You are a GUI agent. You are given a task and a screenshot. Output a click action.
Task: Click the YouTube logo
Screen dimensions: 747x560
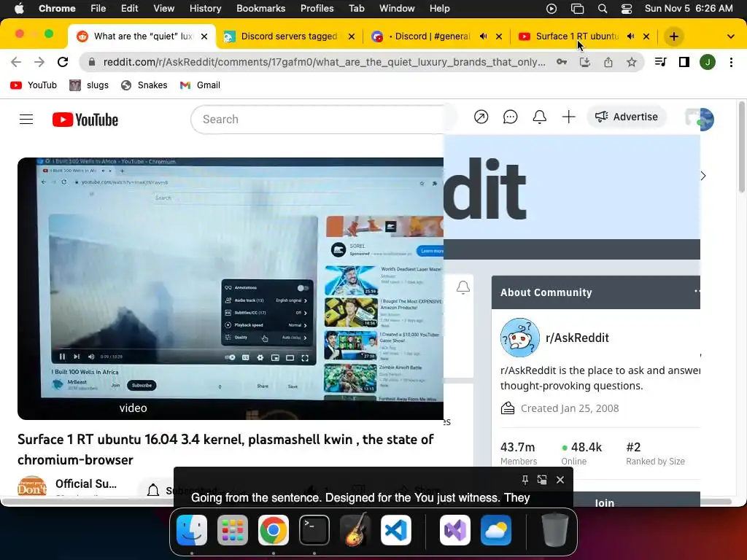coord(85,120)
